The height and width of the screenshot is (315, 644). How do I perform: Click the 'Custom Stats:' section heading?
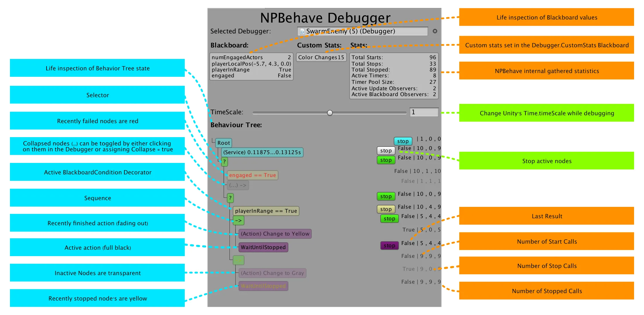(319, 45)
